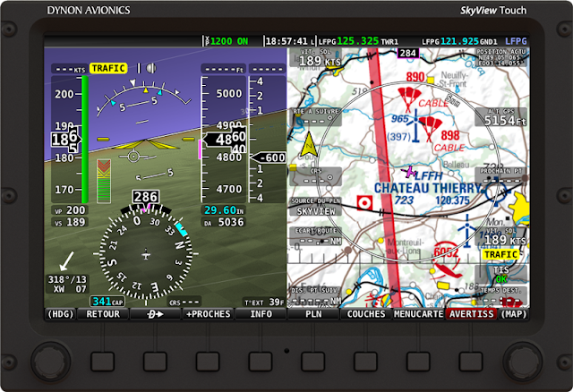Tap the altitude readout 4860 box
This screenshot has height=392, width=573.
[226, 140]
